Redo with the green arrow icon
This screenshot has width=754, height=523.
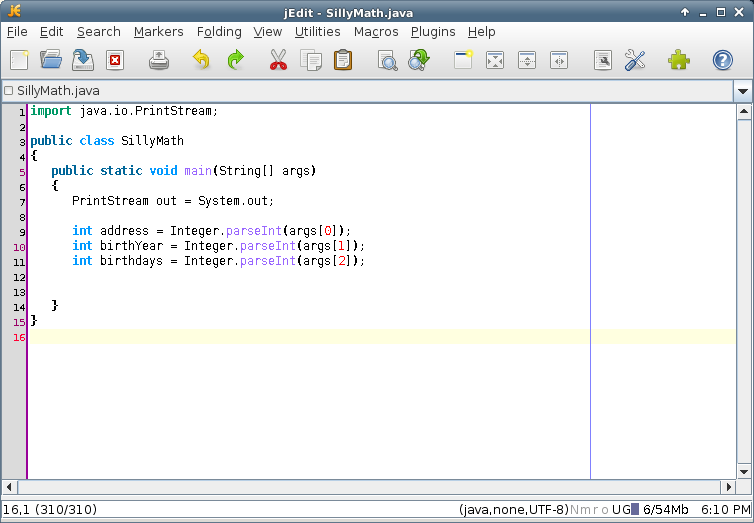[x=236, y=61]
